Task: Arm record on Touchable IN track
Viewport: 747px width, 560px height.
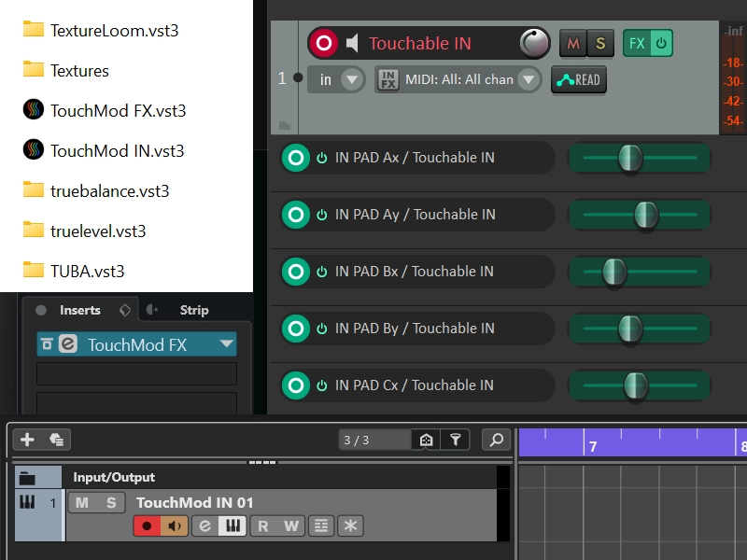Action: point(323,43)
